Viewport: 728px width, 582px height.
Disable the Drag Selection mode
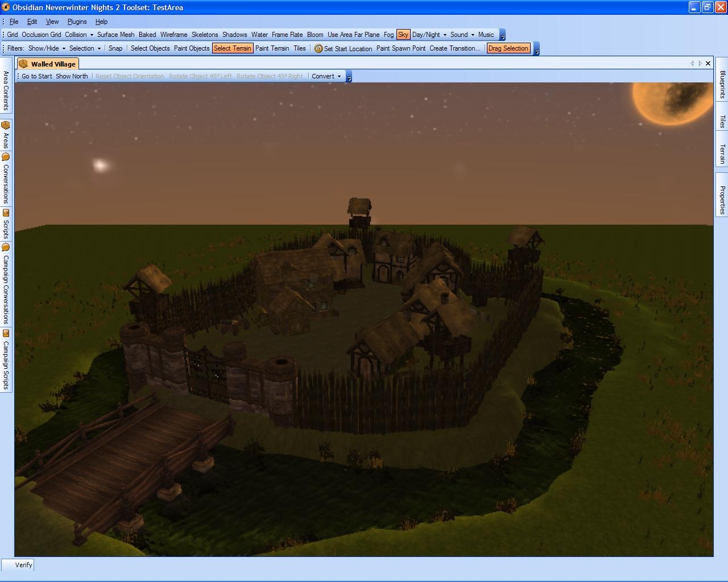coord(508,48)
